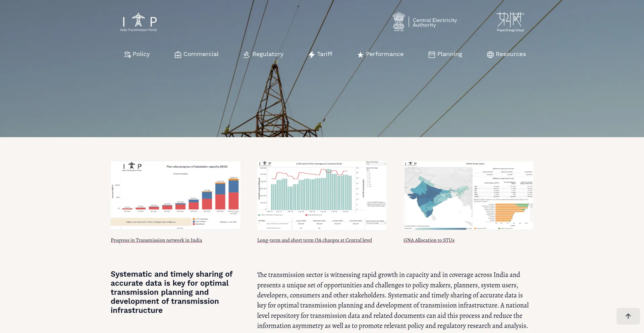Viewport: 644px width, 333px height.
Task: Visit the GNA Allocation to STUs link
Action: tap(429, 240)
